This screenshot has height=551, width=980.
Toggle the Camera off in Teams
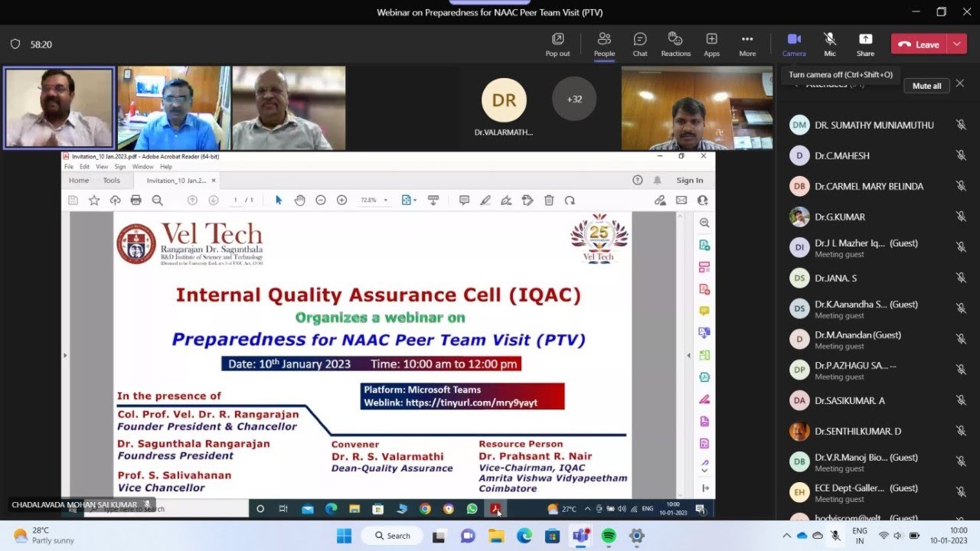[x=794, y=44]
